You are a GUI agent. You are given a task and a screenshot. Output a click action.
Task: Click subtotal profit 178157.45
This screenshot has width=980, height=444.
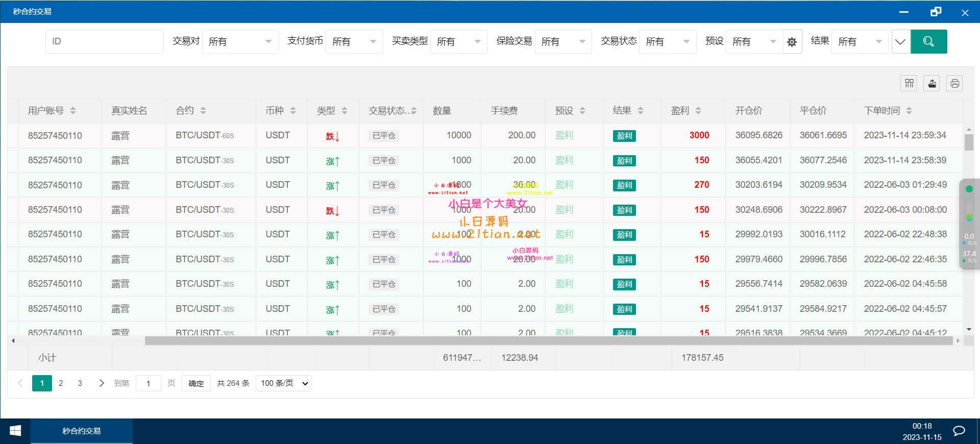tap(702, 358)
